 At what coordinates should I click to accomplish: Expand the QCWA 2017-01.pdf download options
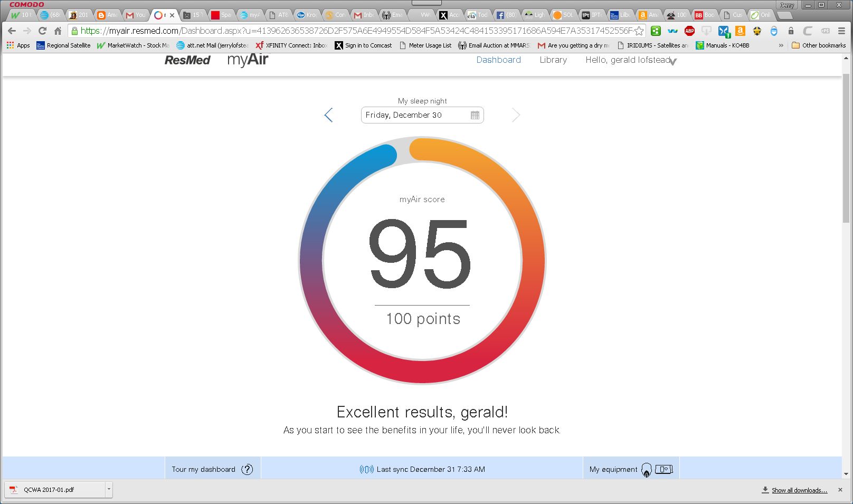pos(109,489)
